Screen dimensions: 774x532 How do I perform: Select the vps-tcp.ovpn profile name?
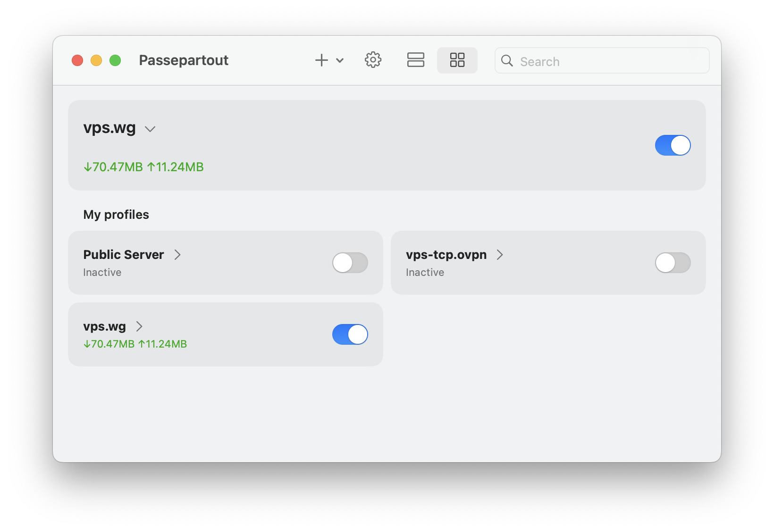pos(446,255)
